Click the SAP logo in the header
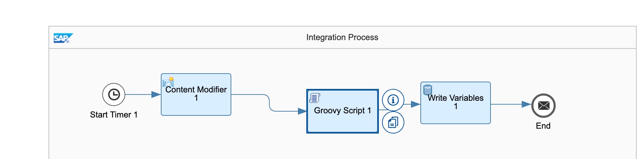The height and width of the screenshot is (159, 644). (63, 38)
